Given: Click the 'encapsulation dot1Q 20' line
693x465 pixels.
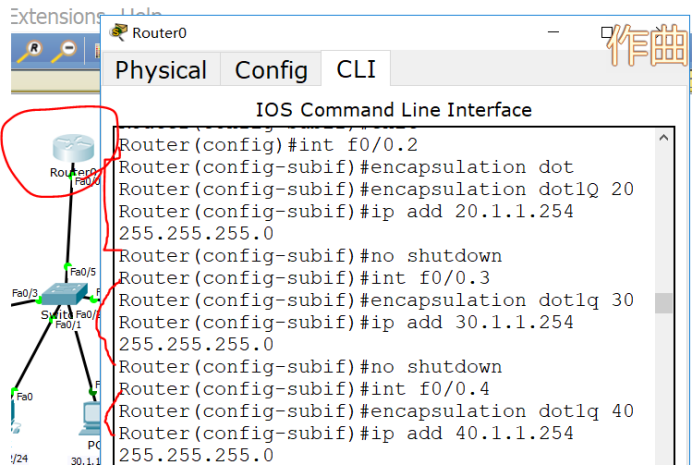Looking at the screenshot, I should 376,189.
